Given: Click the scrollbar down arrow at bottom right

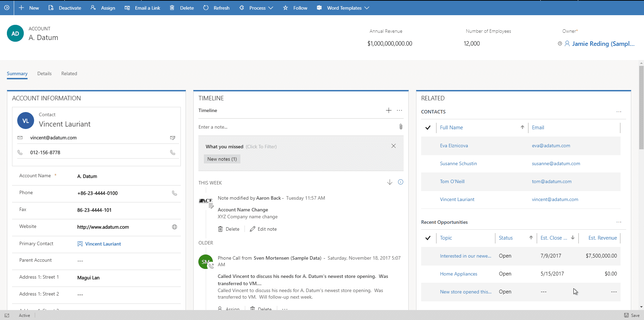Looking at the screenshot, I should point(641,307).
